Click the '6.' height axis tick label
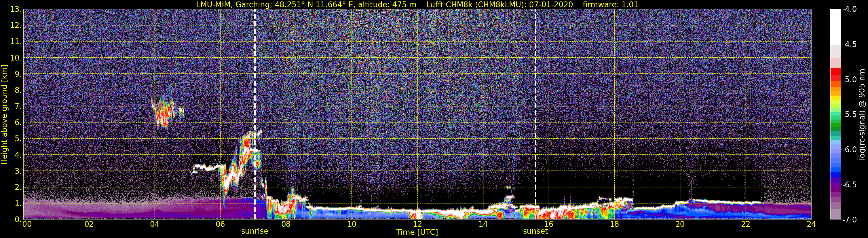This screenshot has width=868, height=238. 18,123
